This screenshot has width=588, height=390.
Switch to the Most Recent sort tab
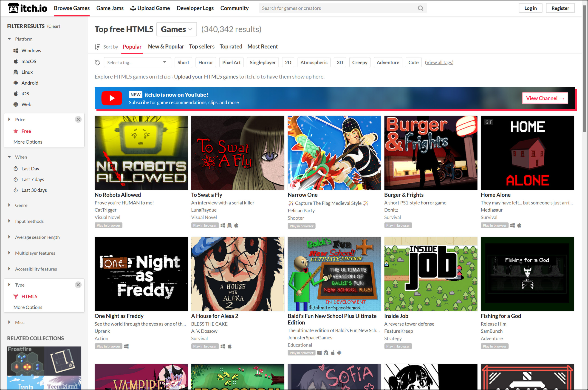point(263,46)
